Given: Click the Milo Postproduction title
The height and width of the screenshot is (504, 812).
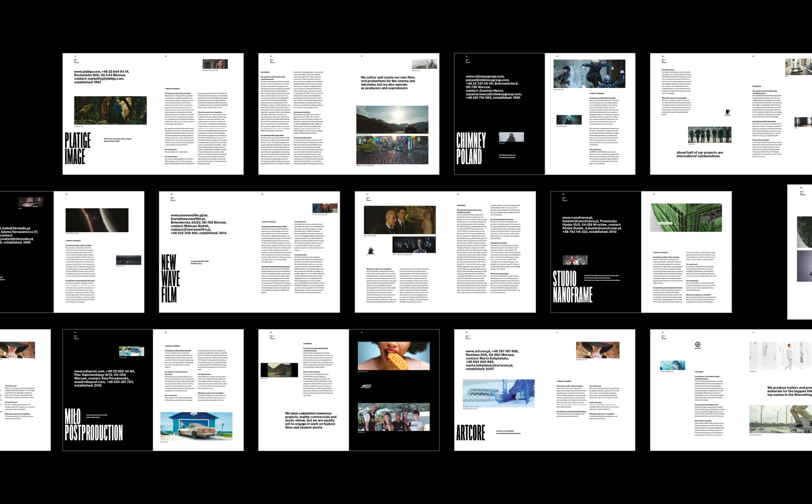Looking at the screenshot, I should (x=93, y=425).
